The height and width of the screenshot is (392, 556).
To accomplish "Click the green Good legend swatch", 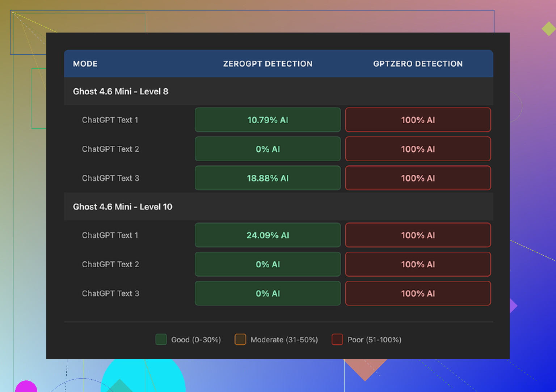I will tap(161, 340).
